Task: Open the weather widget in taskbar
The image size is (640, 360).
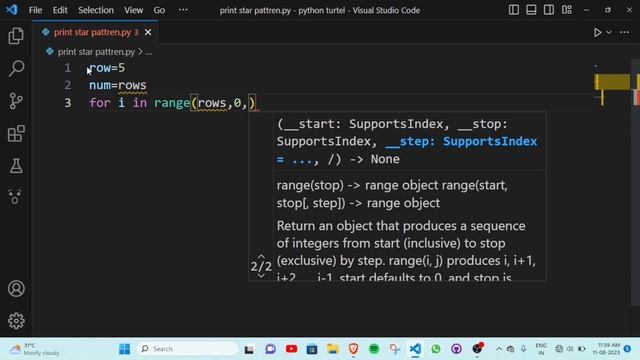Action: 35,349
